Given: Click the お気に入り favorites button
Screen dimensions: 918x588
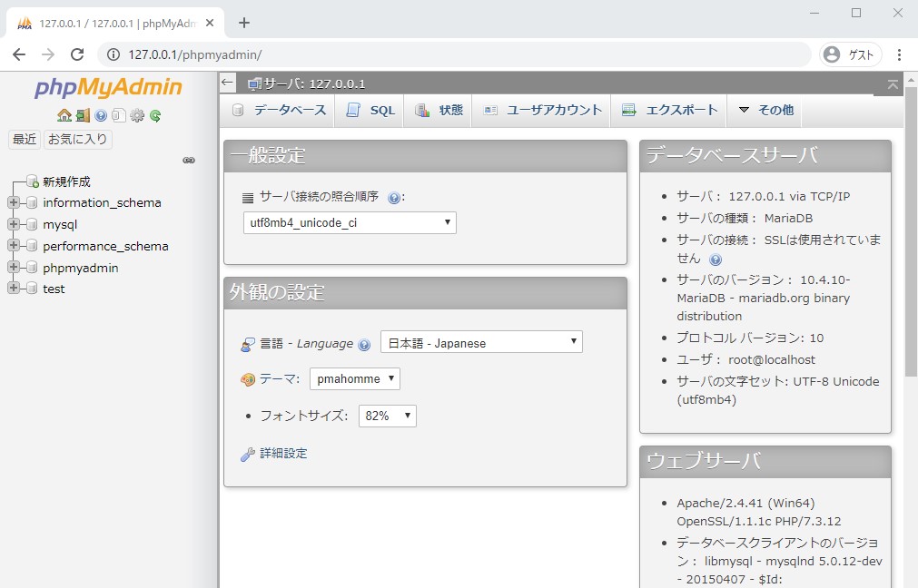Looking at the screenshot, I should (x=77, y=139).
